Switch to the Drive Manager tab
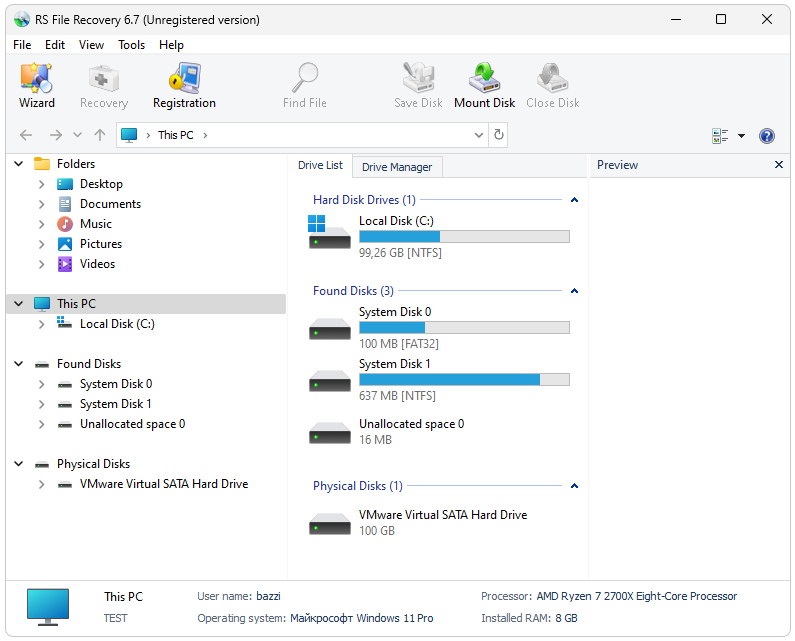The image size is (795, 641). 396,167
